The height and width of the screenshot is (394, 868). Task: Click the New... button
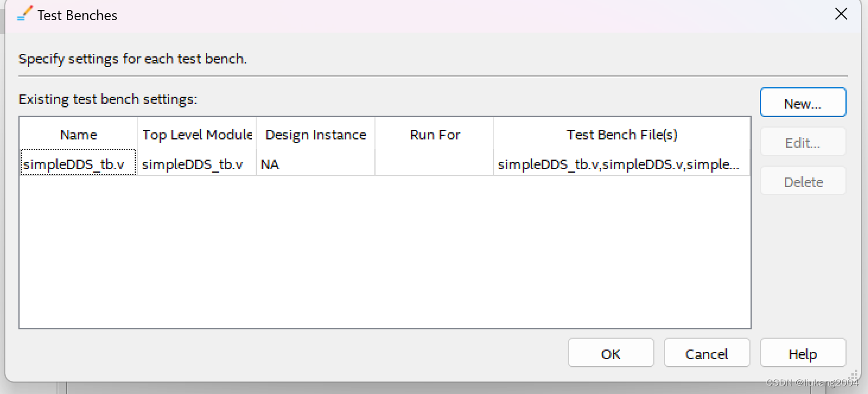pos(803,103)
